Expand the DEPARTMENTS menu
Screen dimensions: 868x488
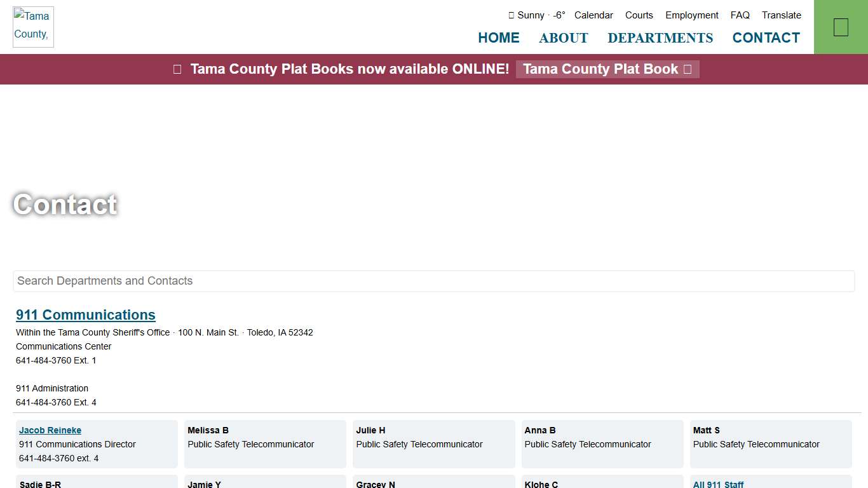660,38
